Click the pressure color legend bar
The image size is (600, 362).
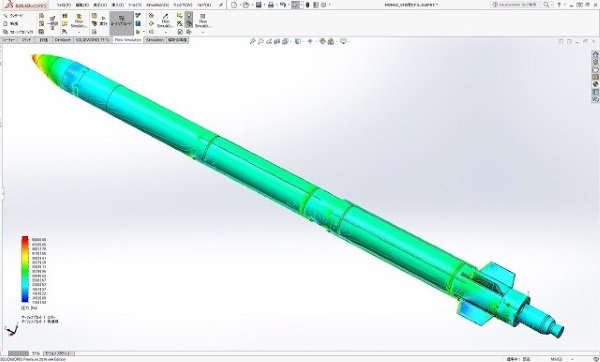[24, 269]
